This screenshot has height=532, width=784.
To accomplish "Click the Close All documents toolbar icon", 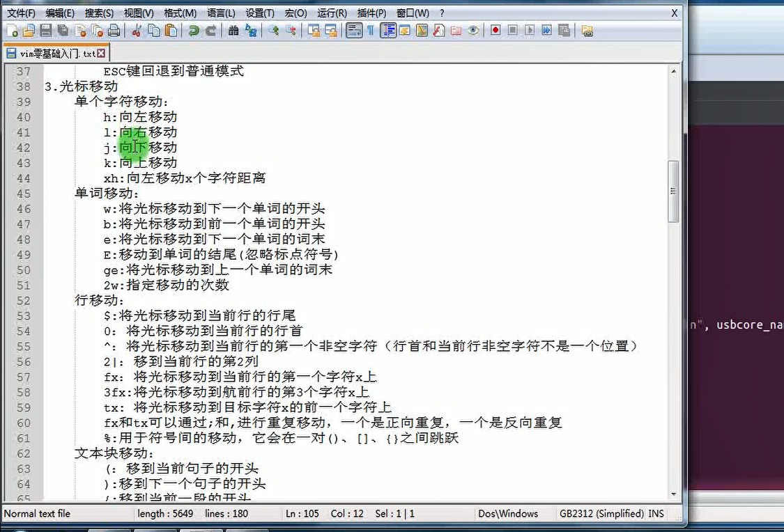I will pos(97,31).
